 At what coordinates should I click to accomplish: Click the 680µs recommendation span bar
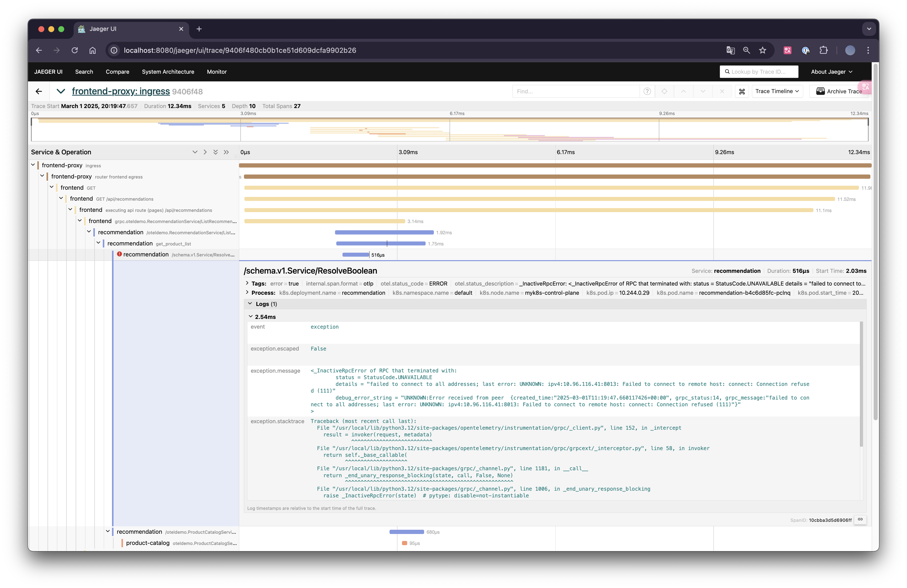pos(407,532)
